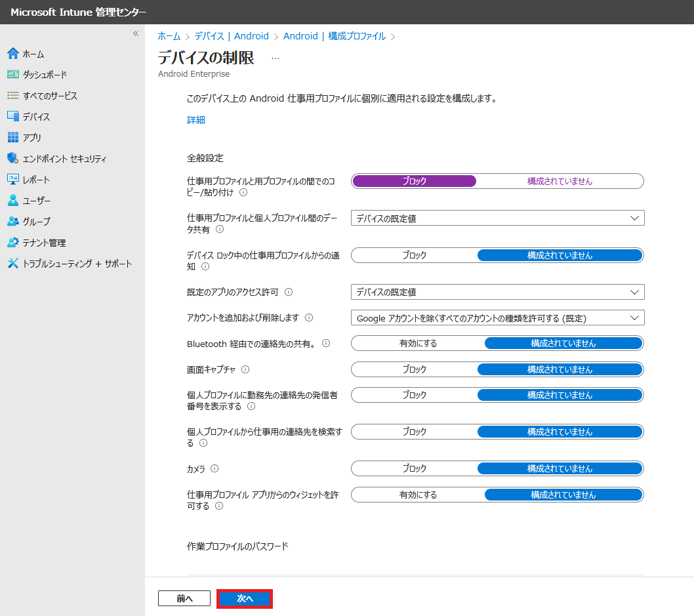The height and width of the screenshot is (616, 694).
Task: Open テナント管理 in sidebar
Action: (44, 243)
